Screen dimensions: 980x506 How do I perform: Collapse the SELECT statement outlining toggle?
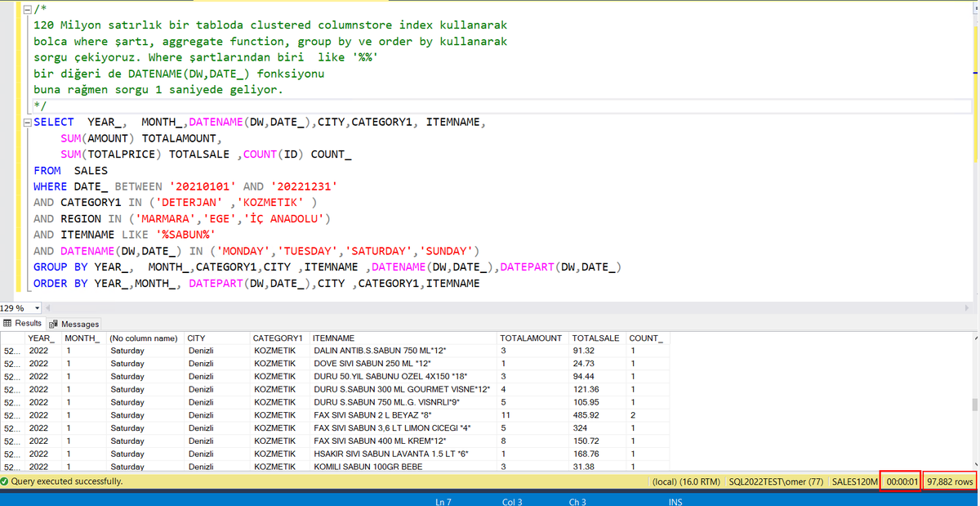(x=28, y=122)
